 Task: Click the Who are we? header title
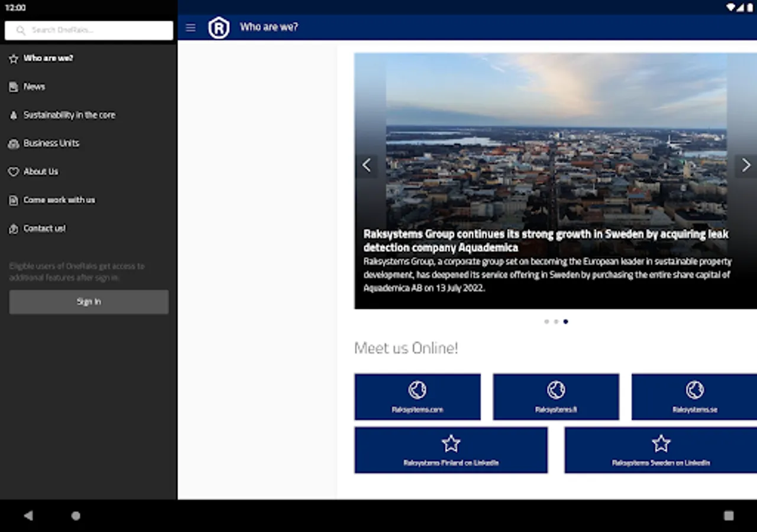269,27
